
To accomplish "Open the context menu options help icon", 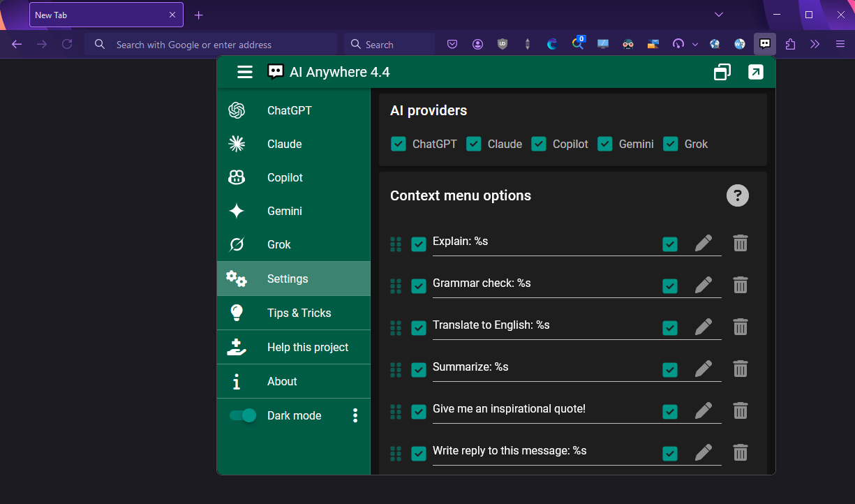I will pyautogui.click(x=738, y=195).
